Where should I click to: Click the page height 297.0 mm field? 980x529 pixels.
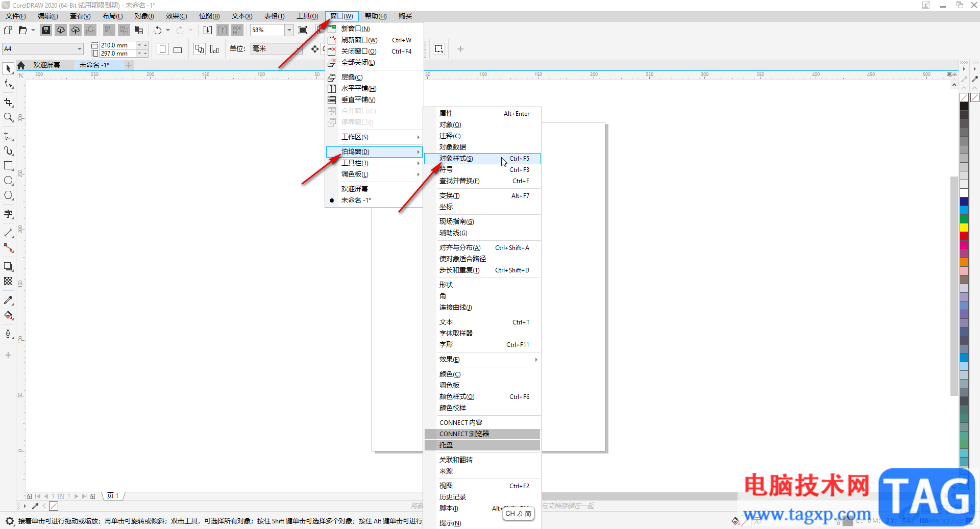click(117, 54)
